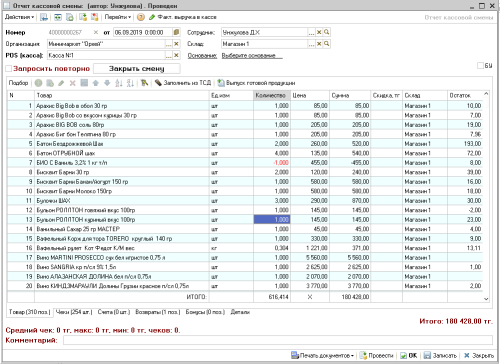
Task: Clear the Организация field
Action: 176,44
